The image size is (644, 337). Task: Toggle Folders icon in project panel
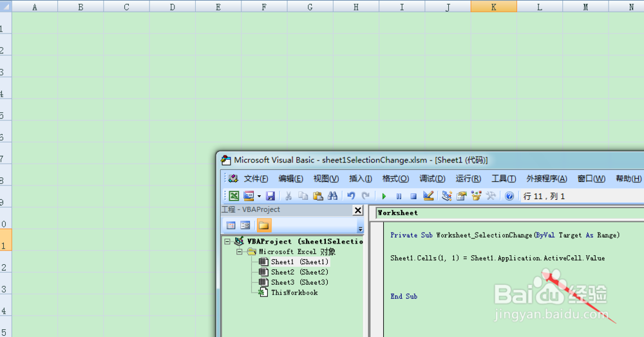coord(263,226)
